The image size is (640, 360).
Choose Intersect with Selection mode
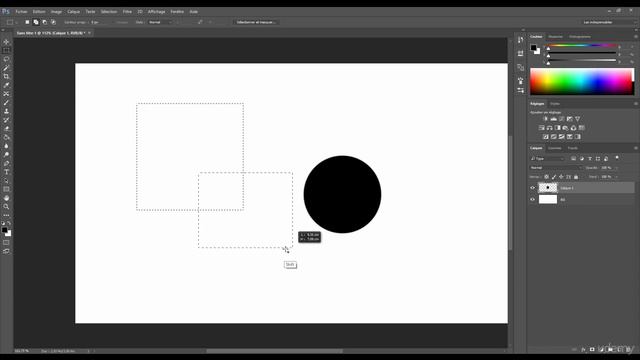click(x=53, y=22)
